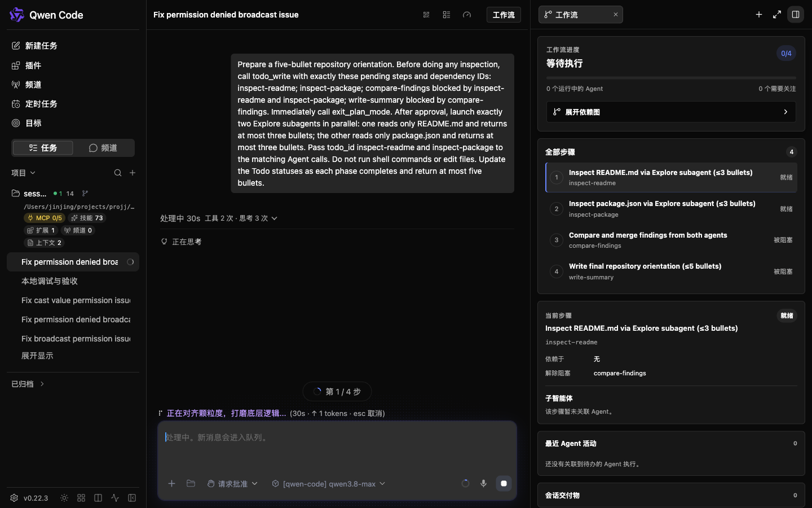This screenshot has width=812, height=508.
Task: Open 定时任务 scheduled tasks
Action: point(35,104)
